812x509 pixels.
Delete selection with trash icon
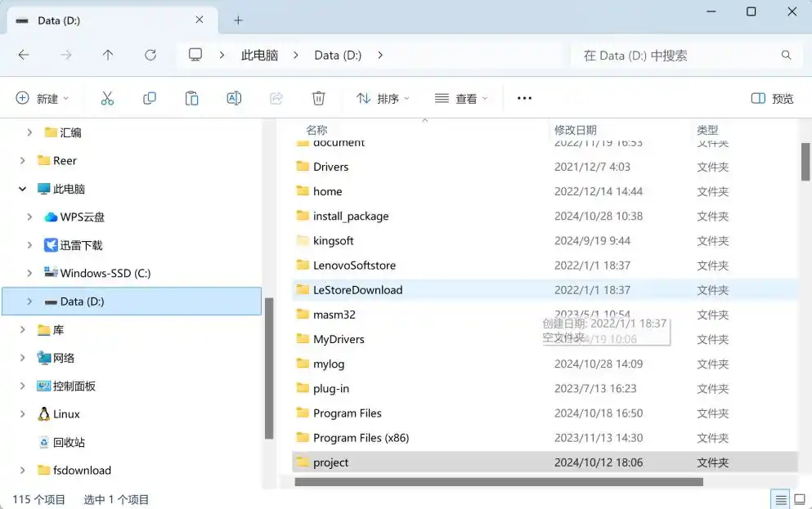[318, 98]
